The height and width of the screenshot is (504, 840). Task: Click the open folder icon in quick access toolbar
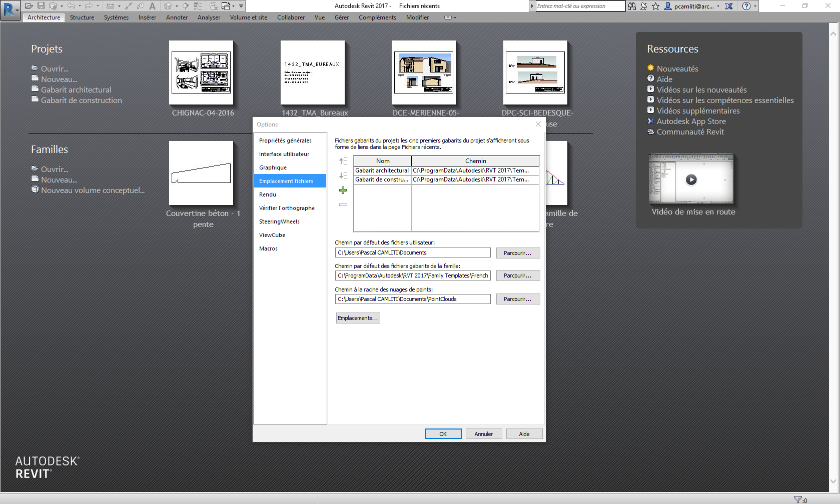(x=29, y=6)
